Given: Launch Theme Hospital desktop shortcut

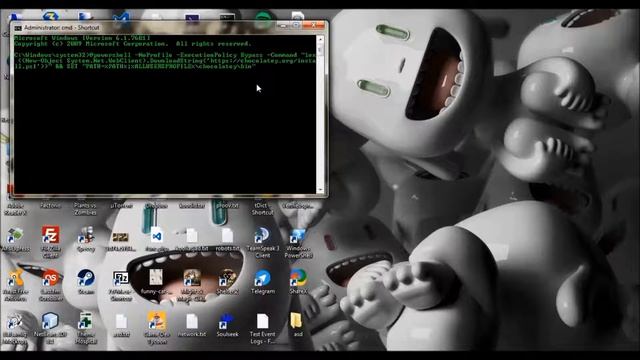Looking at the screenshot, I should point(86,322).
